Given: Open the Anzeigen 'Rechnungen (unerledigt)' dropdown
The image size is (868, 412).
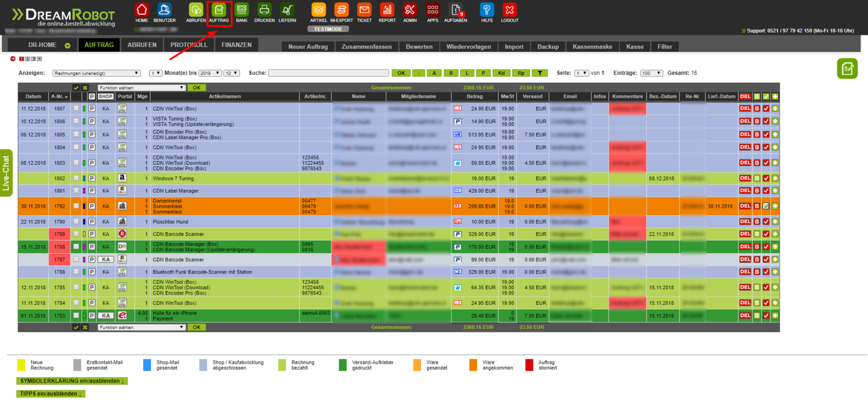Looking at the screenshot, I should click(97, 73).
